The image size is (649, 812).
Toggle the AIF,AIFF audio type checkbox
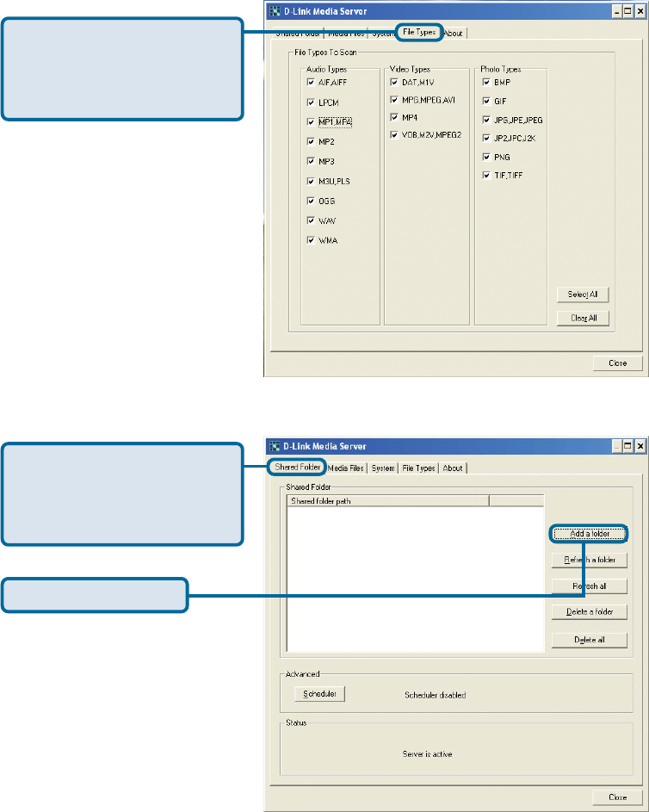click(311, 83)
